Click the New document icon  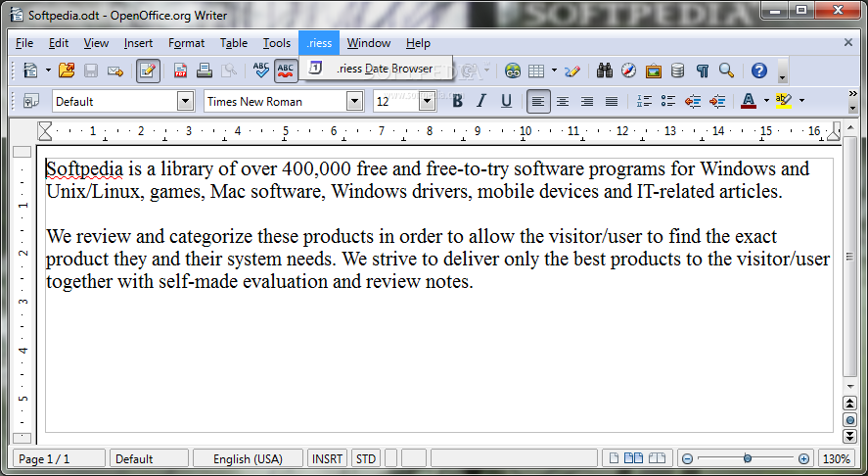[x=31, y=71]
